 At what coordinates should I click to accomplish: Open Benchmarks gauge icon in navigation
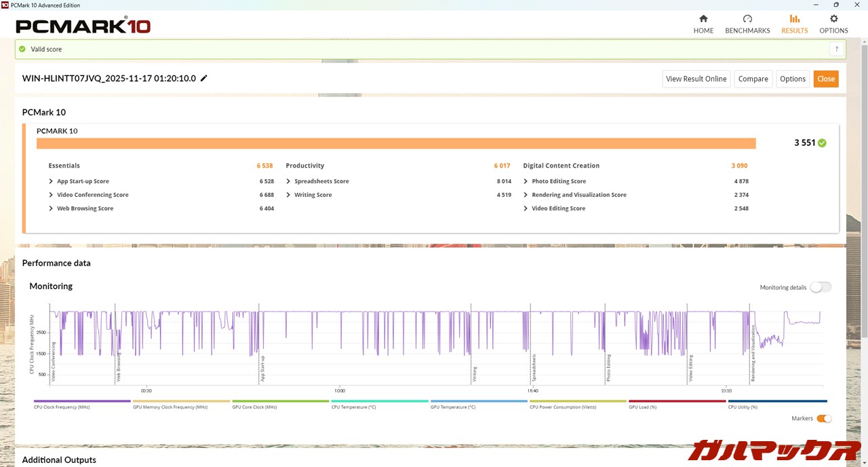747,19
